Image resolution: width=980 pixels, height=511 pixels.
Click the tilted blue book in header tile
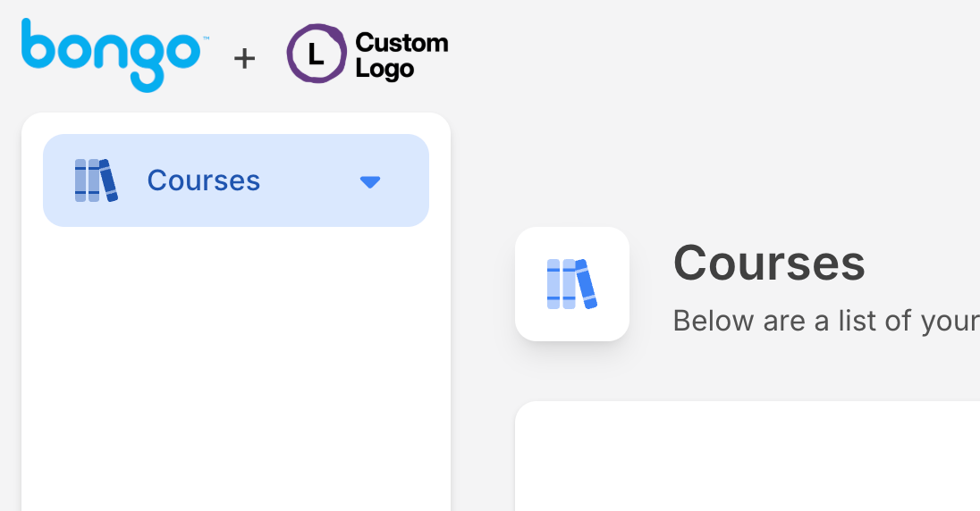coord(587,284)
